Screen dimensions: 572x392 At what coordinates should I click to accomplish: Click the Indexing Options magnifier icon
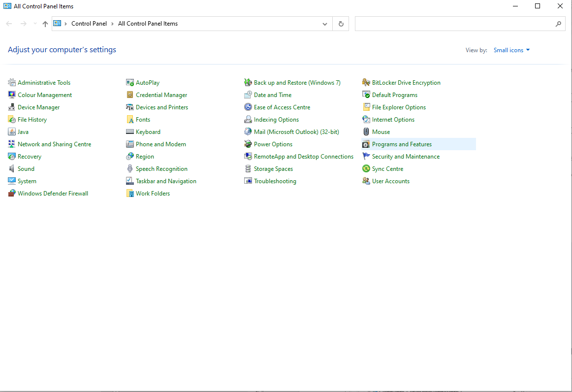pyautogui.click(x=248, y=120)
